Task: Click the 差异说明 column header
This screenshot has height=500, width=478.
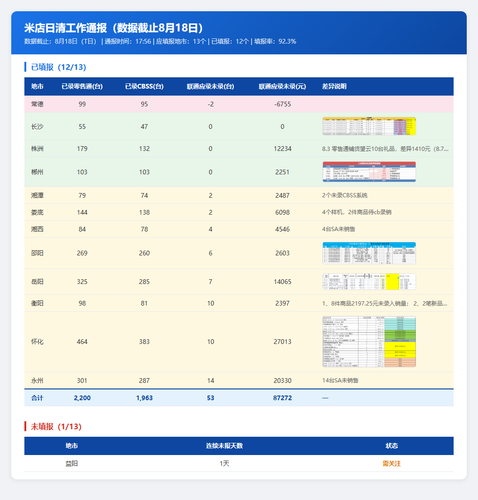Action: click(334, 87)
